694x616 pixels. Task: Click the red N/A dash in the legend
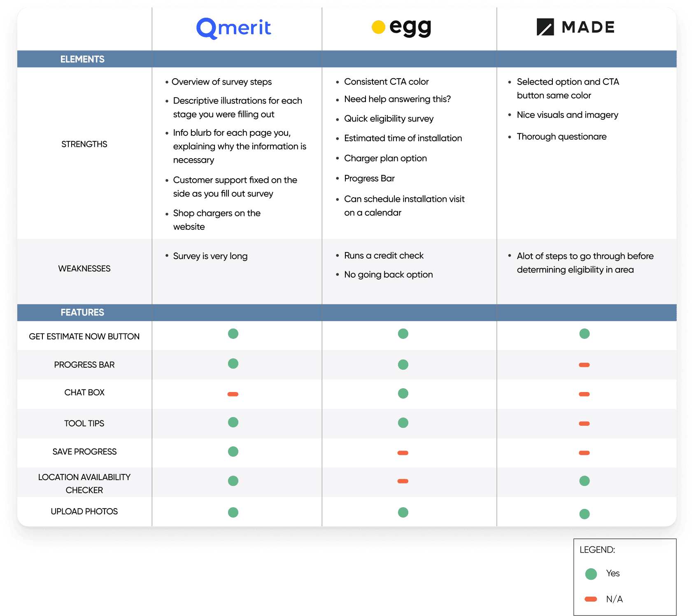point(591,599)
